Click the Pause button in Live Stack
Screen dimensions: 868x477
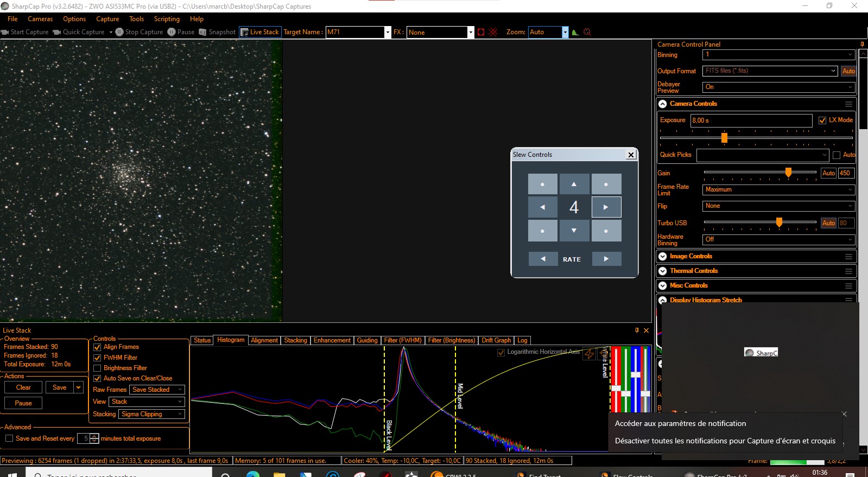[x=23, y=403]
